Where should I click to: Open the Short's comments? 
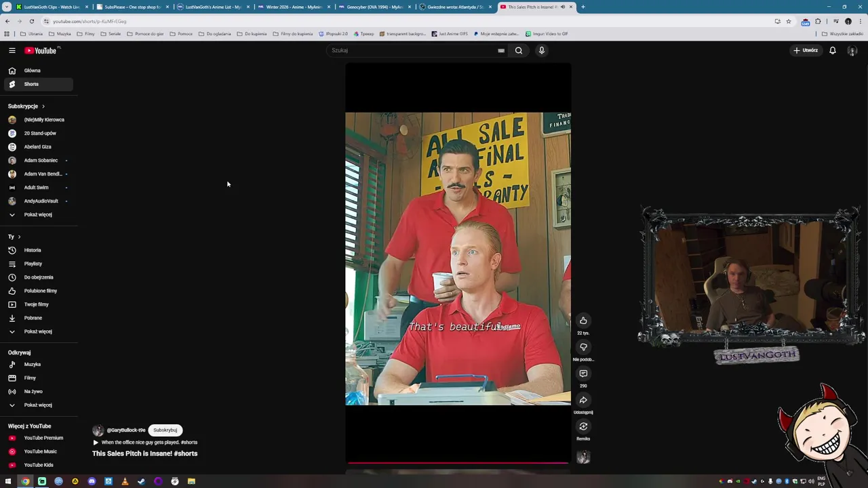click(583, 373)
